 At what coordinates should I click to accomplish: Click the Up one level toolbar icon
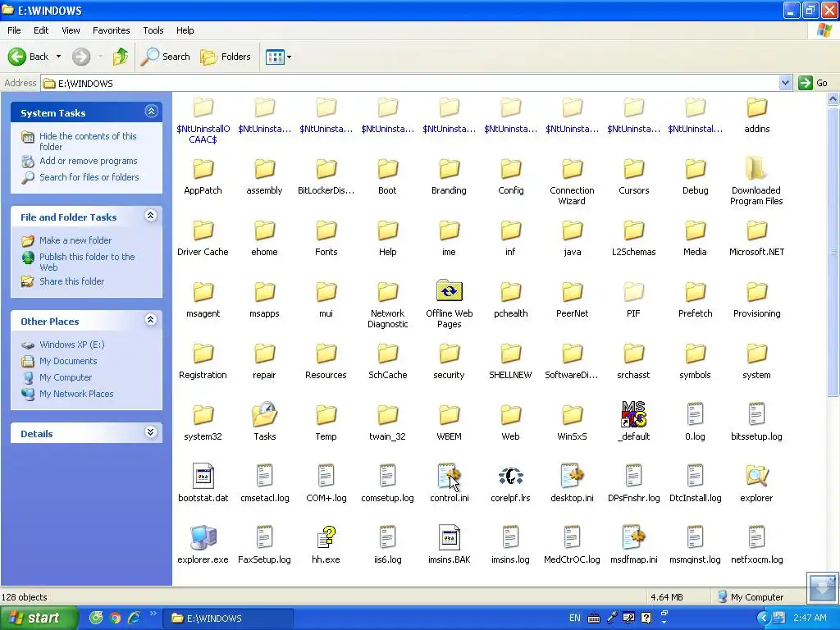(121, 57)
